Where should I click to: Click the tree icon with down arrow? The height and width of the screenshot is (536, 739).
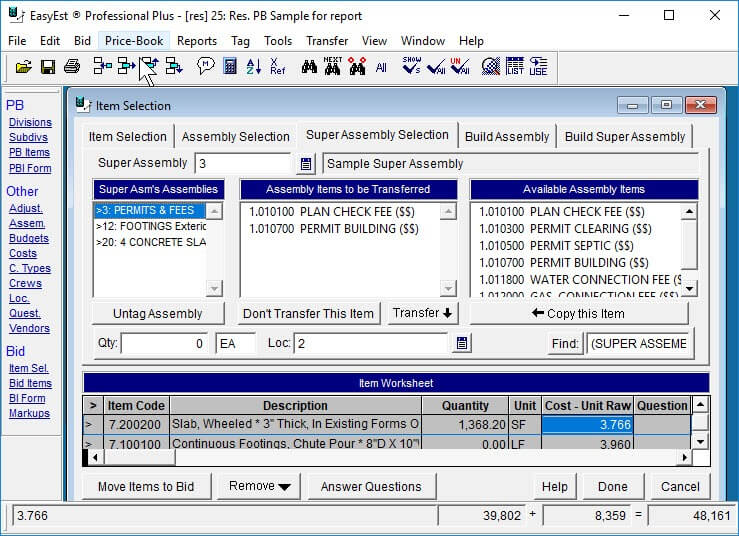coord(174,66)
